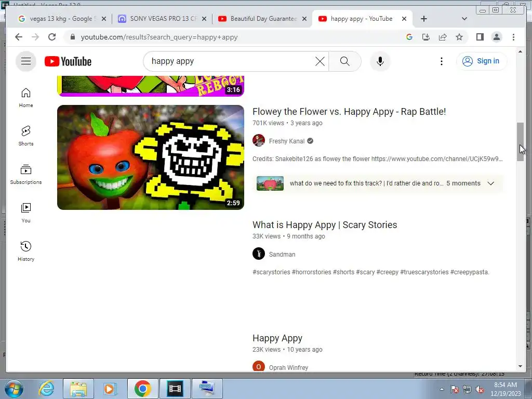532x399 pixels.
Task: Open History in the sidebar
Action: tap(26, 251)
